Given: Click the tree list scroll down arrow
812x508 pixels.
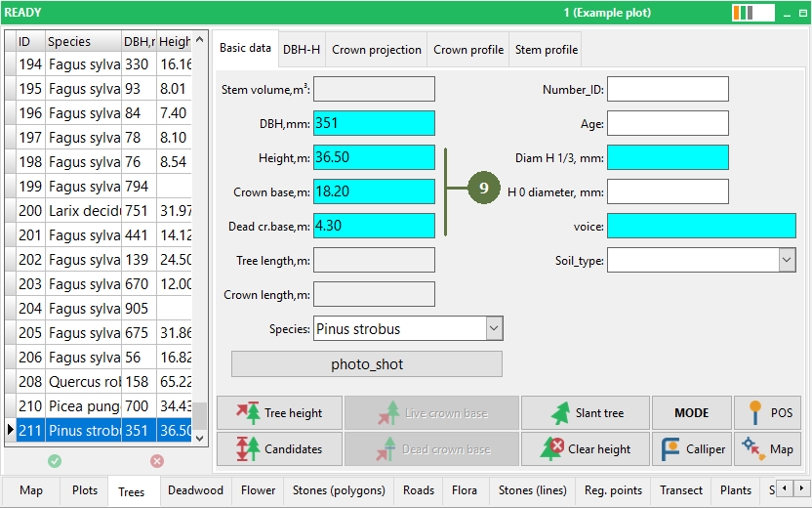Looking at the screenshot, I should (x=200, y=438).
